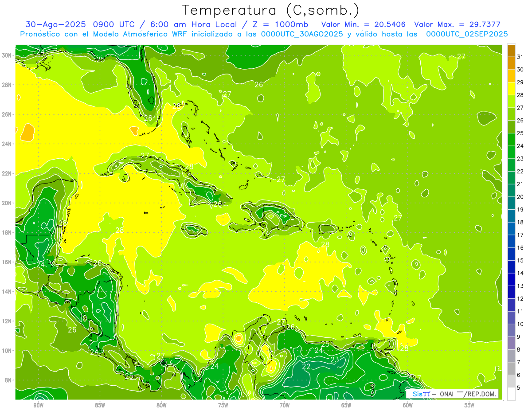Click the color scale label 7
The width and height of the screenshot is (532, 411).
[x=519, y=362]
